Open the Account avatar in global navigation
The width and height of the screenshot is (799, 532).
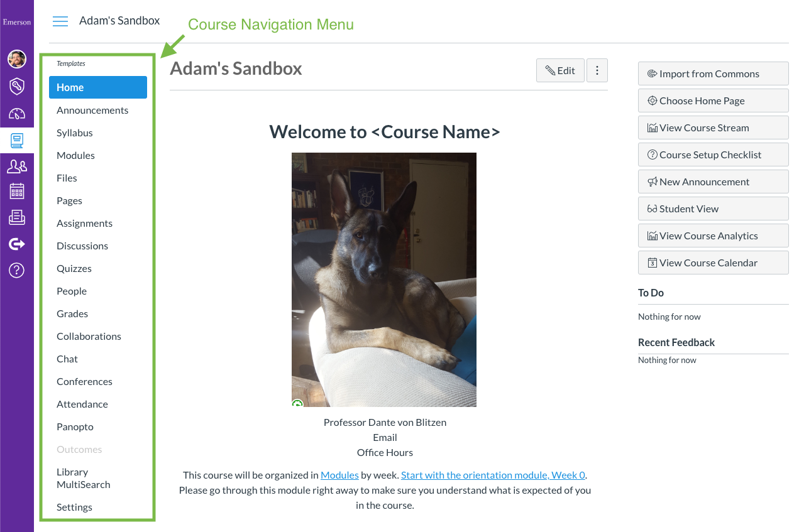point(17,59)
